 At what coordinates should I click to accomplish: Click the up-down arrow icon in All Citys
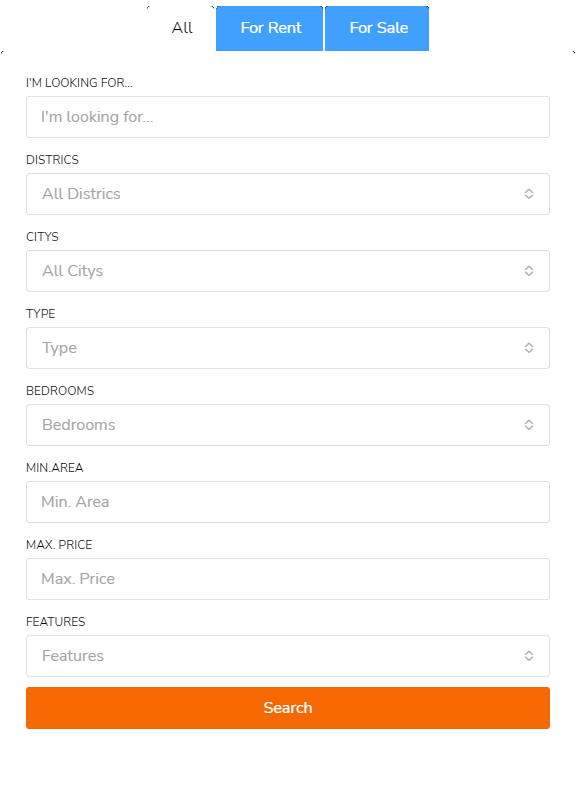[x=529, y=271]
